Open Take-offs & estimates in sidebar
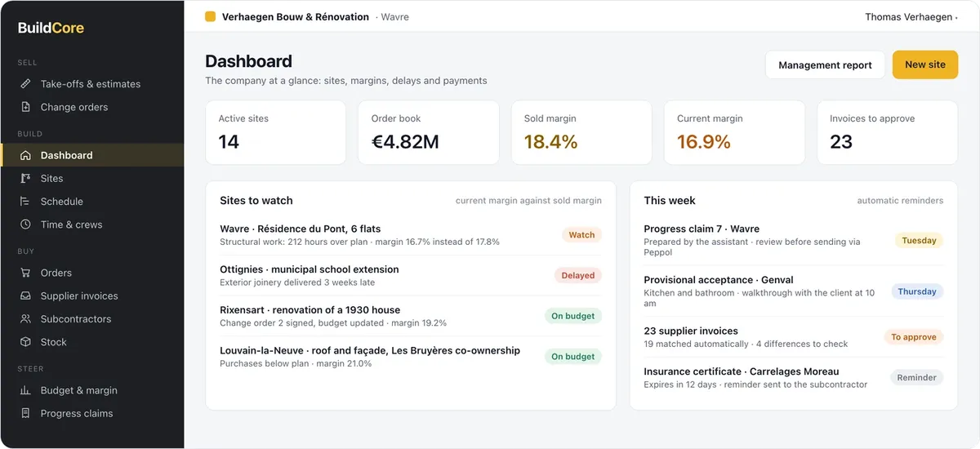The height and width of the screenshot is (449, 980). [92, 84]
